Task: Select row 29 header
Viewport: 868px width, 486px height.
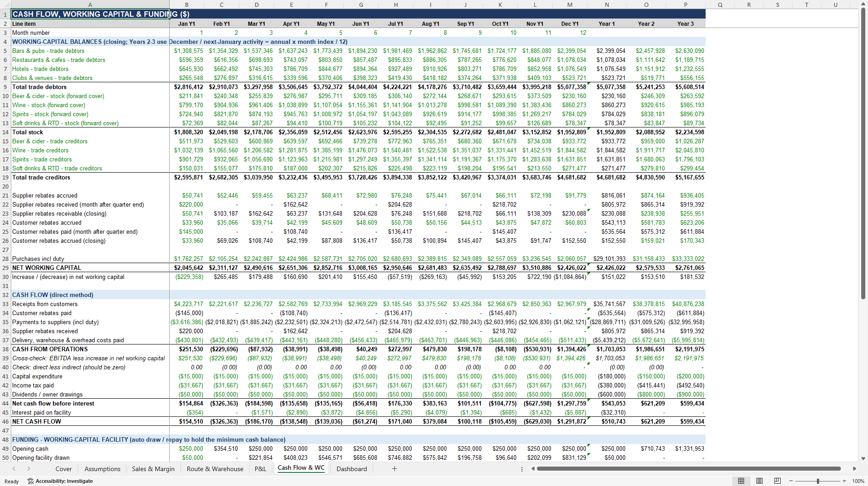Action: coord(5,268)
